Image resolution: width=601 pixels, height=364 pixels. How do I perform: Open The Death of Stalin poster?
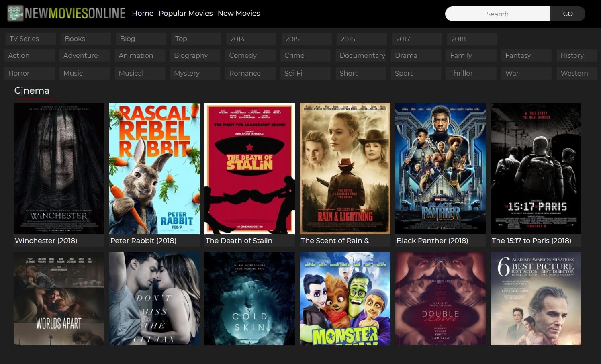pos(249,168)
